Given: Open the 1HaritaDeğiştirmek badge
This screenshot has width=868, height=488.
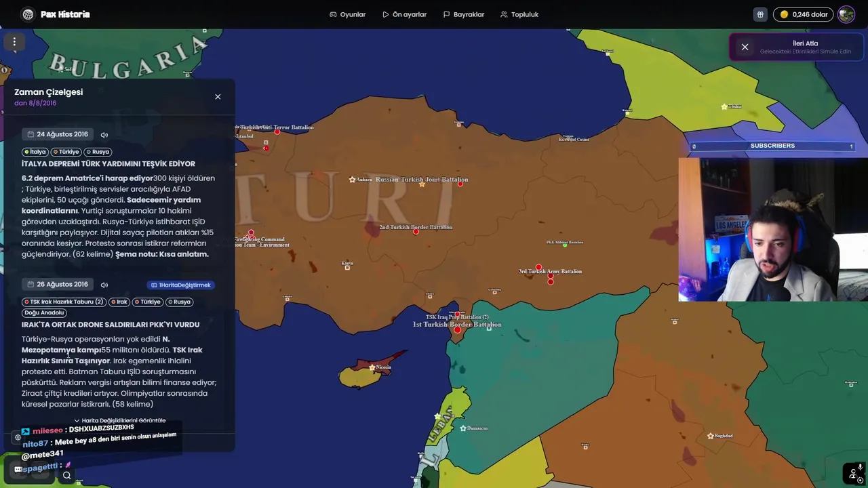Looking at the screenshot, I should 180,285.
